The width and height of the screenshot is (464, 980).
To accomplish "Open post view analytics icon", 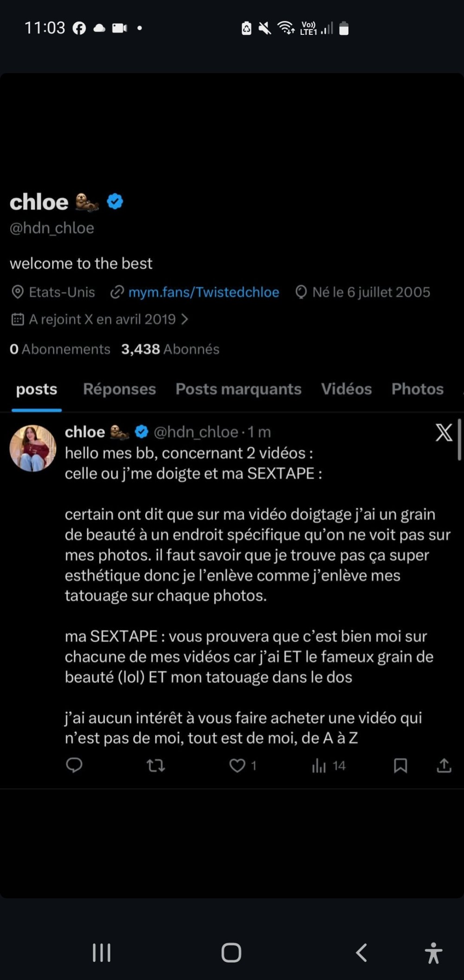I will pyautogui.click(x=319, y=766).
